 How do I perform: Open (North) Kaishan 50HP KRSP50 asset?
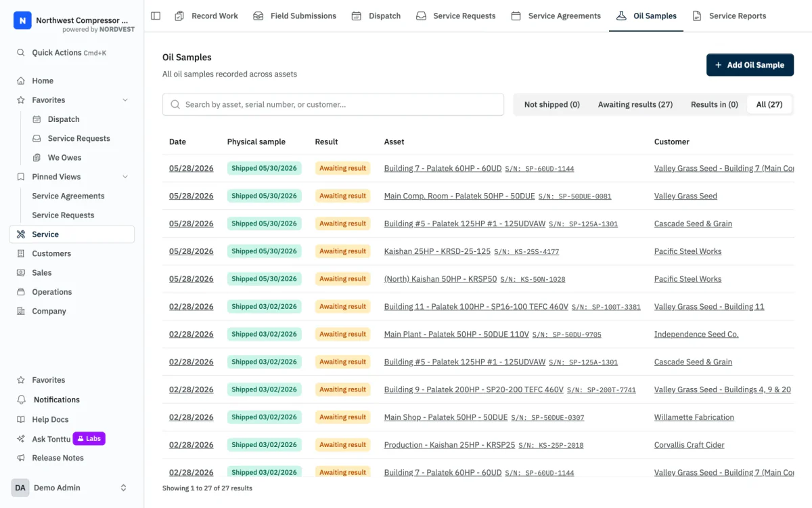(x=440, y=279)
